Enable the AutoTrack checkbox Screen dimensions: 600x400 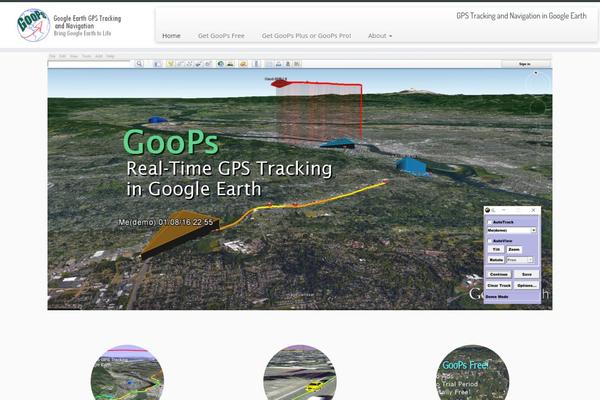(x=489, y=222)
